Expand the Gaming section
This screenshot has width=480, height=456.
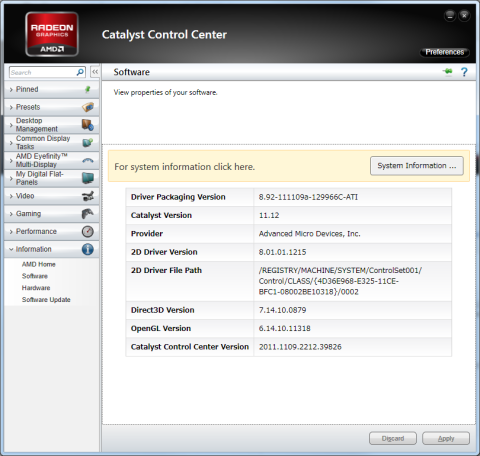click(52, 214)
